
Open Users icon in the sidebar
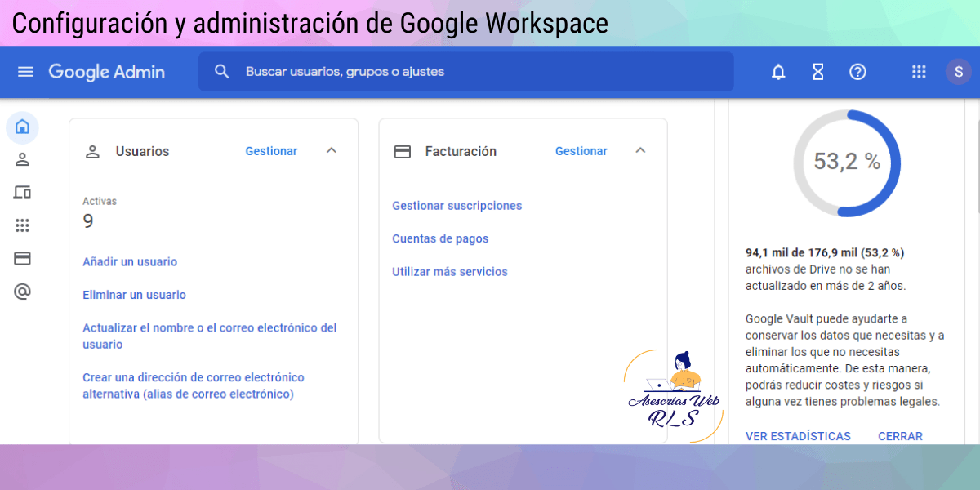coord(23,159)
